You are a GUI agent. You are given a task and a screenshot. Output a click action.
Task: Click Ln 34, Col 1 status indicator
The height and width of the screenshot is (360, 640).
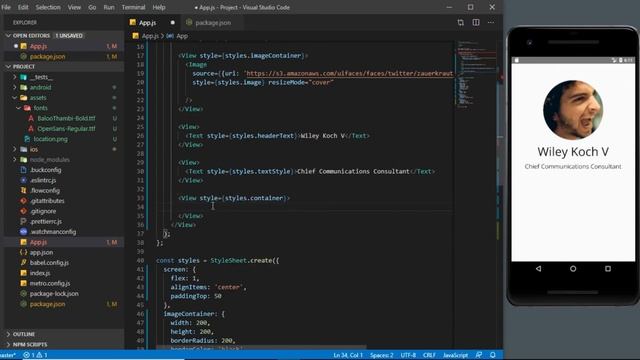pyautogui.click(x=348, y=355)
